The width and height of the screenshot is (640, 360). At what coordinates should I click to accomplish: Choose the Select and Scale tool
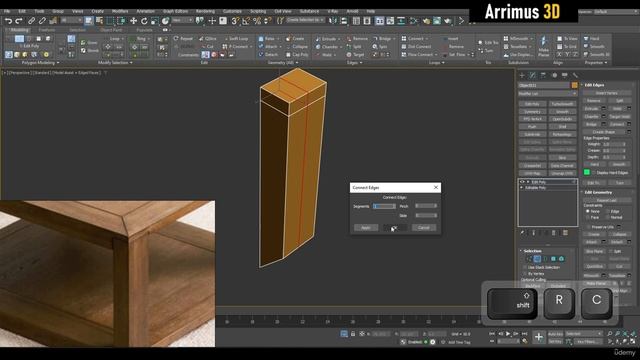coord(154,21)
